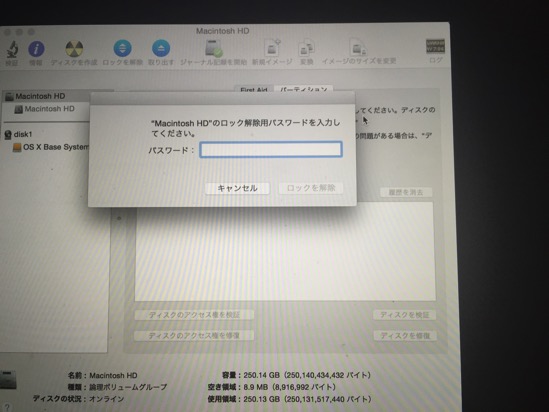The width and height of the screenshot is (549, 412).
Task: Click the 容量 value 250.14 GB text
Action: tap(307, 375)
